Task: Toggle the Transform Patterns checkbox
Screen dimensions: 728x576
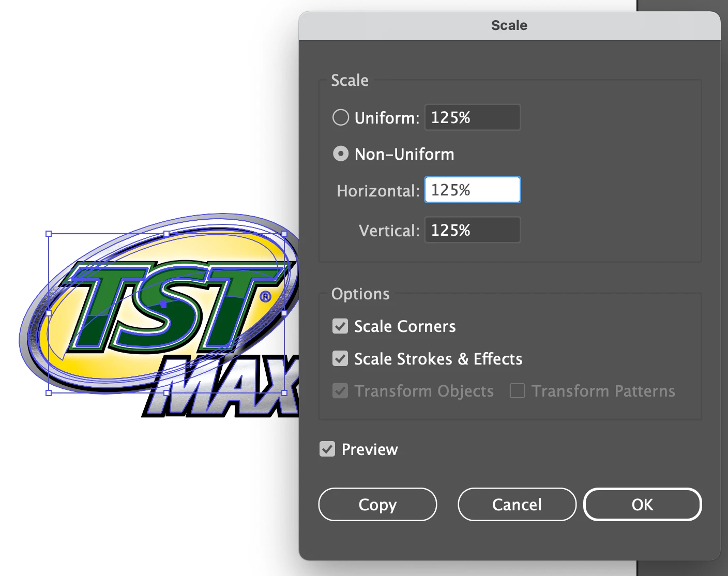Action: [517, 390]
